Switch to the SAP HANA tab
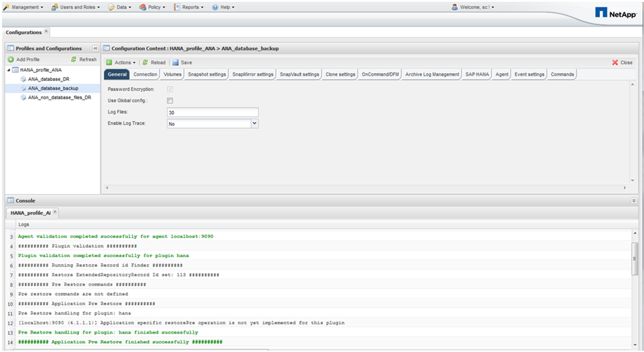The width and height of the screenshot is (644, 352). click(x=477, y=74)
